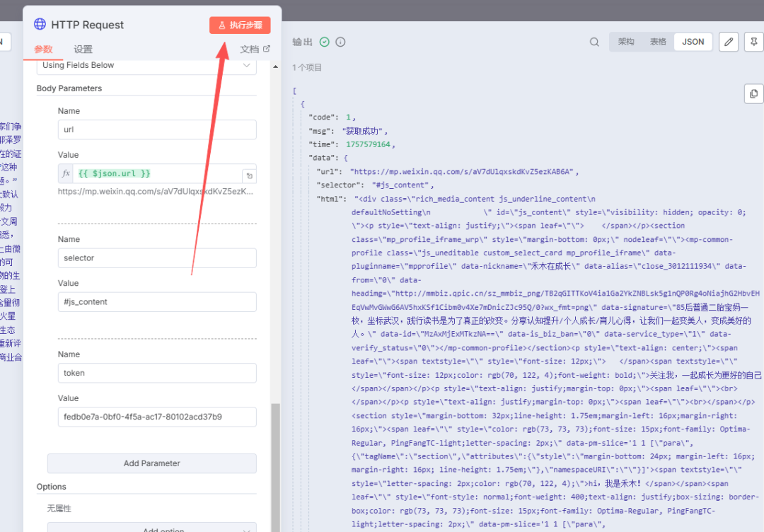Viewport: 764px width, 532px height.
Task: Click the "data" key in JSON
Action: coord(323,158)
